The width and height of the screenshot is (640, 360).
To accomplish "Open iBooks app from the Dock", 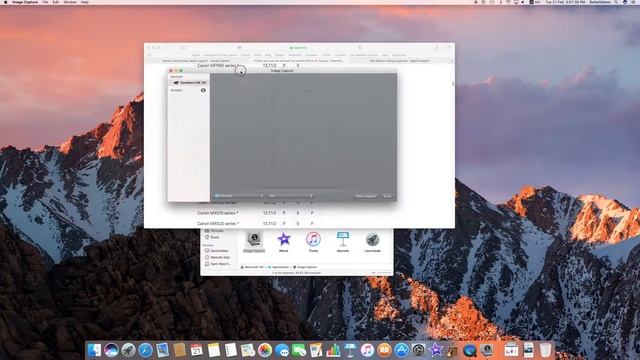I will pyautogui.click(x=384, y=350).
